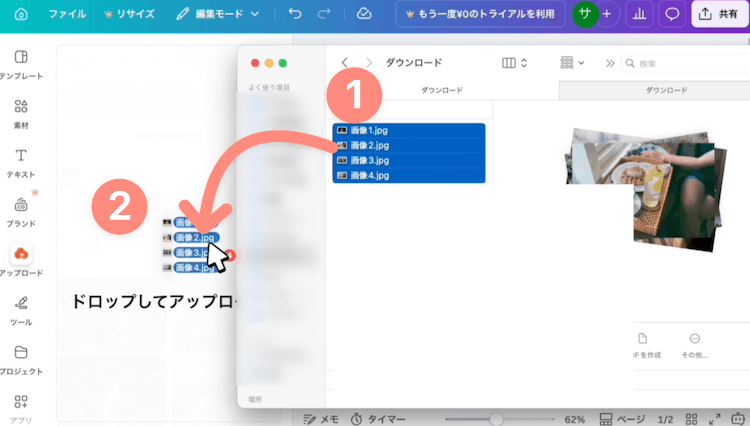750x426 pixels.
Task: Open the ブランド panel
Action: click(x=21, y=212)
